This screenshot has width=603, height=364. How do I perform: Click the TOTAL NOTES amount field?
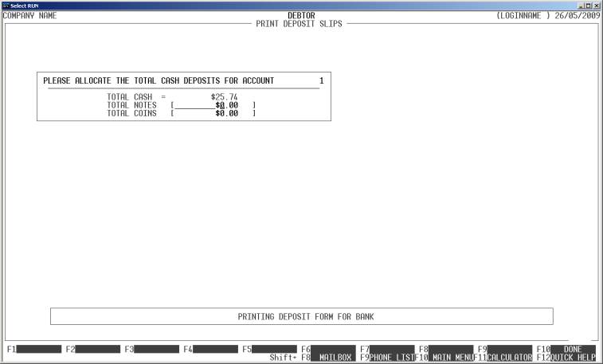click(x=213, y=105)
